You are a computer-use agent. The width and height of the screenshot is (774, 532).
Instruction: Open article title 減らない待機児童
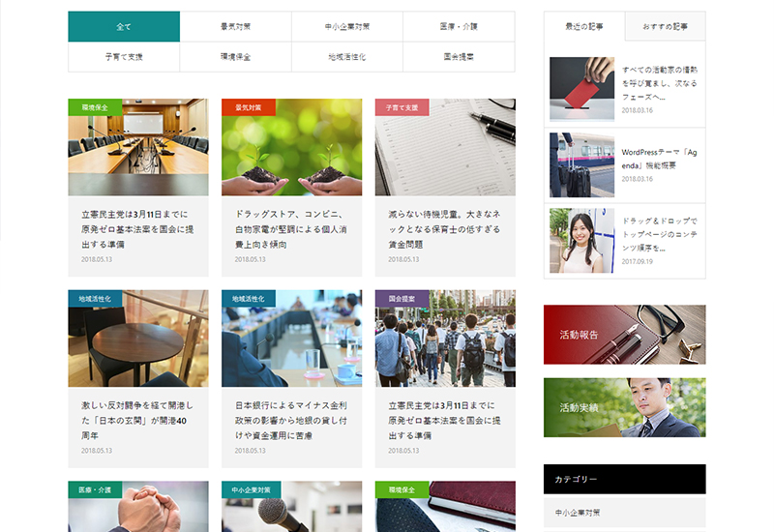pos(444,229)
